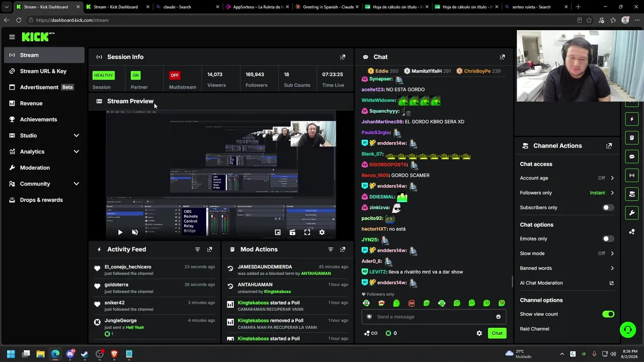Open the Slow mode setting

coord(567,253)
